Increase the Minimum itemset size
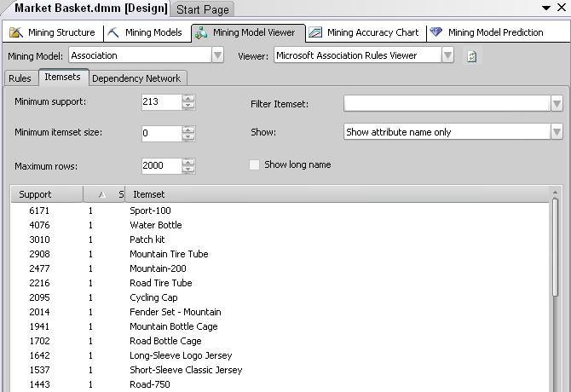 [188, 130]
